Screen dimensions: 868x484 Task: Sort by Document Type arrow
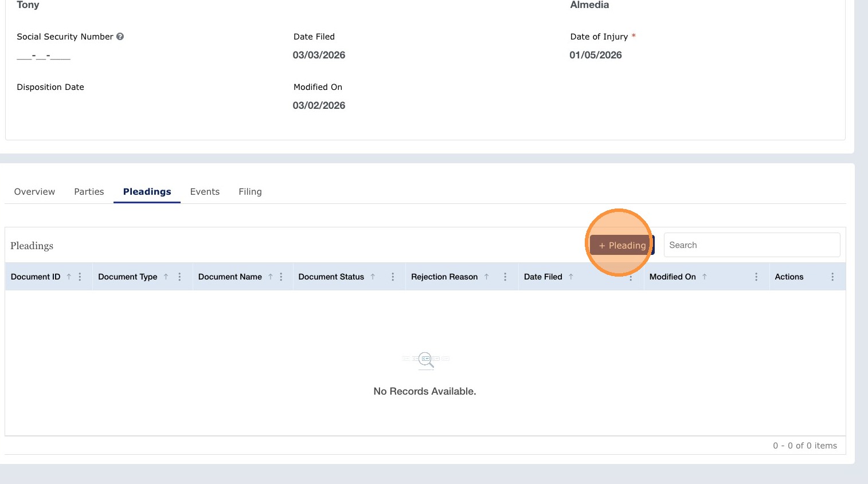click(166, 277)
